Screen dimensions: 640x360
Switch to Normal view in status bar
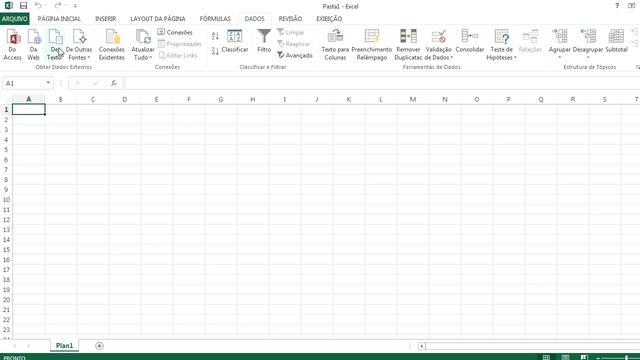pos(546,357)
